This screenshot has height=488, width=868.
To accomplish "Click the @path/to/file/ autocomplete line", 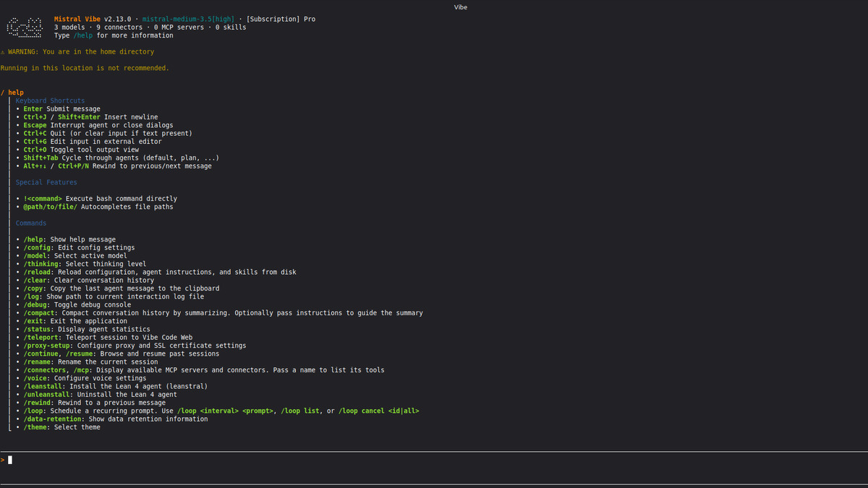I will coord(95,207).
